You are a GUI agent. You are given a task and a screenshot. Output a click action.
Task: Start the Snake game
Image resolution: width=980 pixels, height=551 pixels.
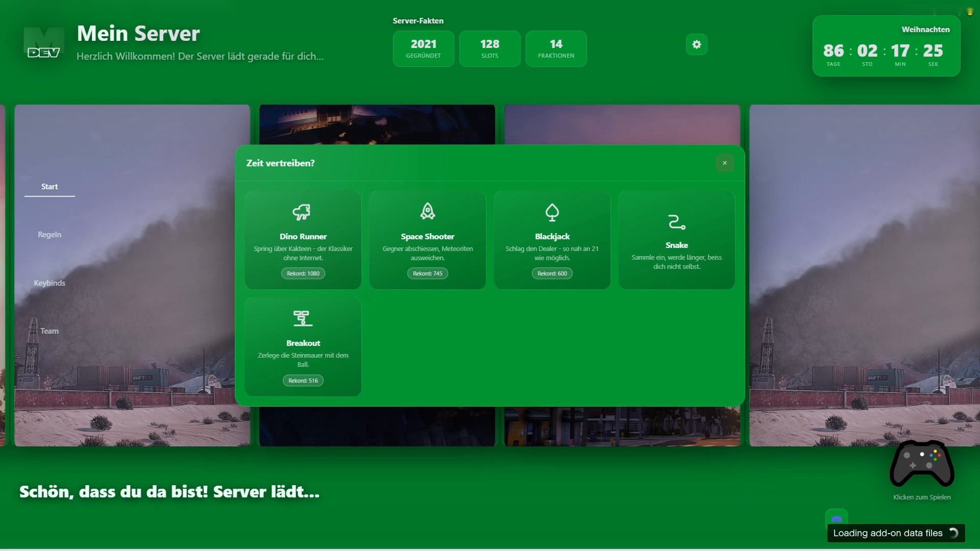pyautogui.click(x=677, y=240)
